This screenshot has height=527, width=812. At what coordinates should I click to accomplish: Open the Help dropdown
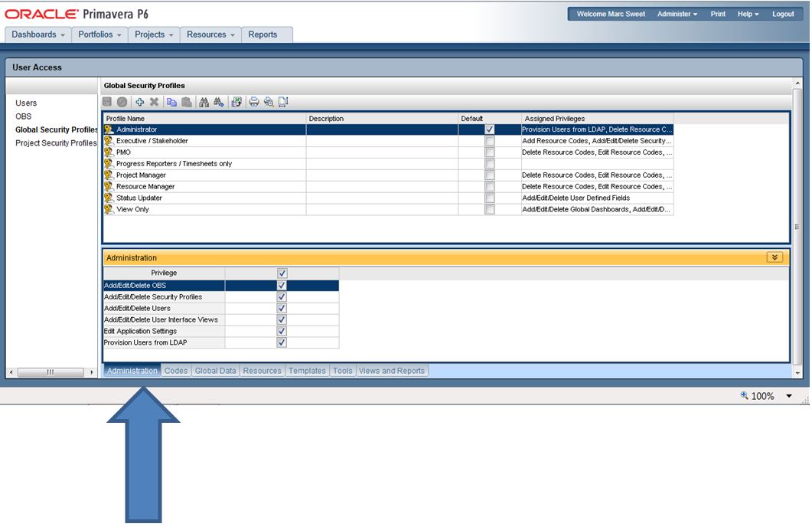[748, 14]
